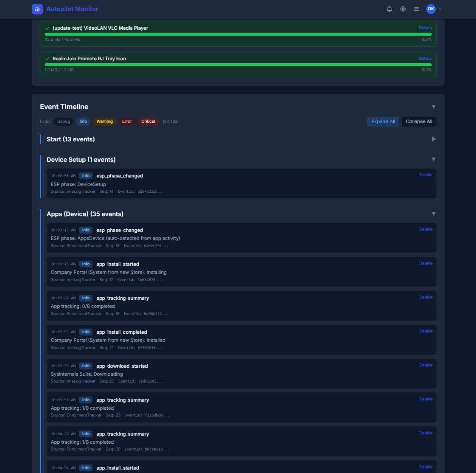Click the RealmJoin Tray Icon progress bar

[238, 65]
